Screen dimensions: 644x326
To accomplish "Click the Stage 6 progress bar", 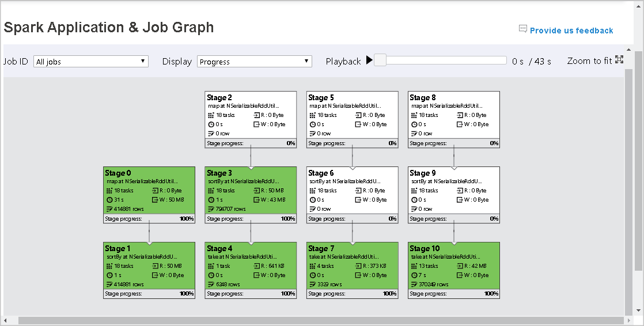I will (352, 219).
